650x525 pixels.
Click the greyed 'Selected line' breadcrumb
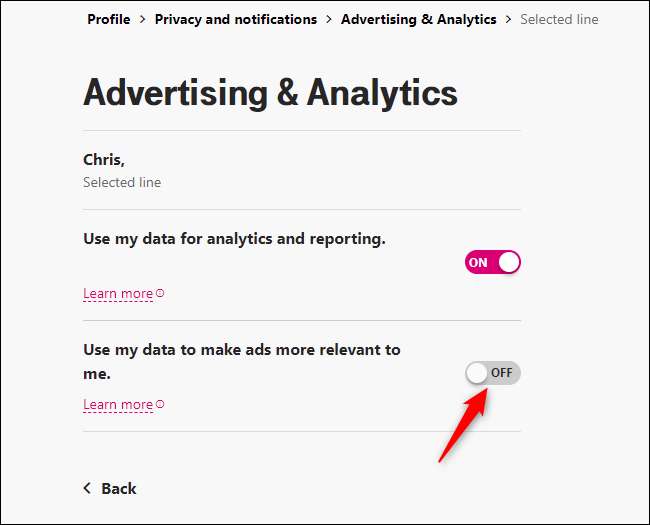tap(559, 19)
